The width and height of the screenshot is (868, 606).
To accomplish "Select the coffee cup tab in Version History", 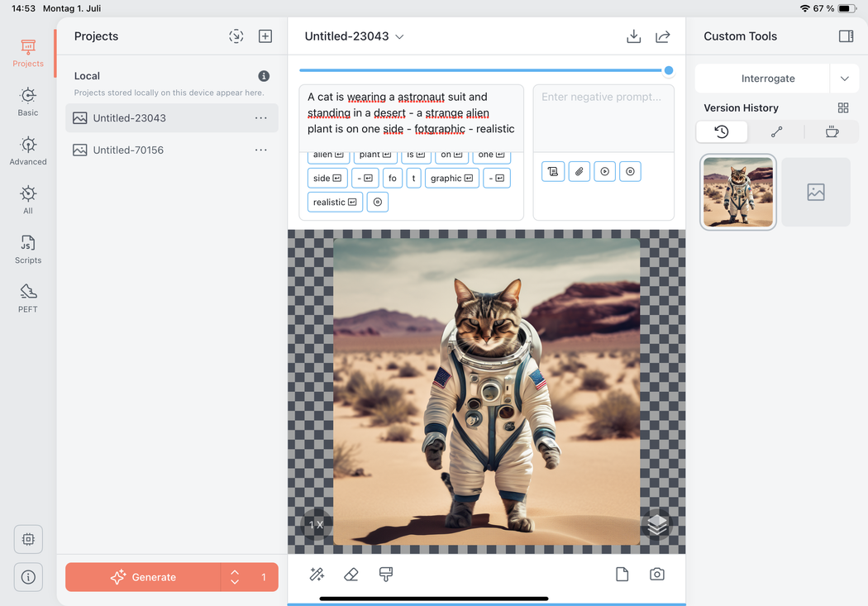I will point(832,131).
